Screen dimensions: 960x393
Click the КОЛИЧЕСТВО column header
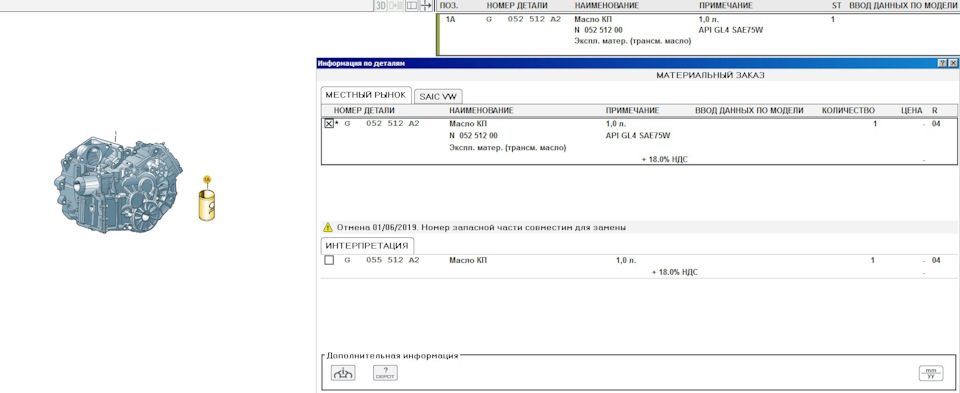[848, 110]
